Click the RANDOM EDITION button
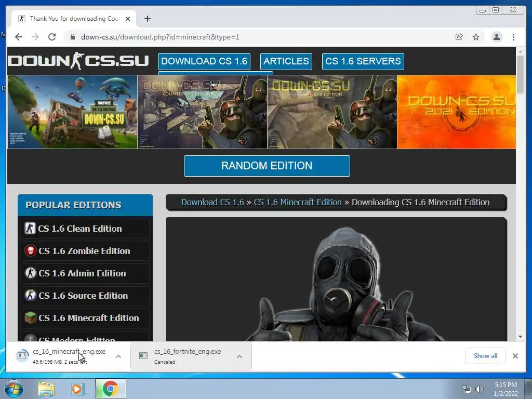532x399 pixels. tap(267, 166)
